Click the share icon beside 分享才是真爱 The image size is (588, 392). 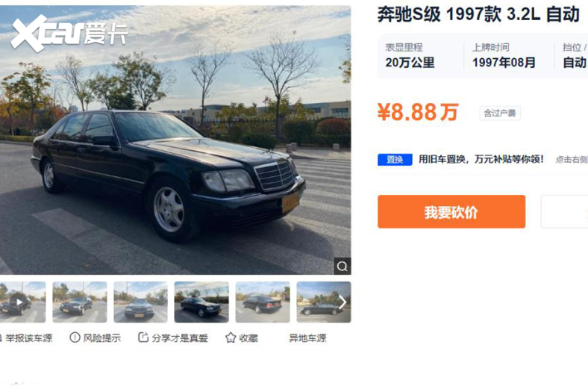tap(143, 337)
